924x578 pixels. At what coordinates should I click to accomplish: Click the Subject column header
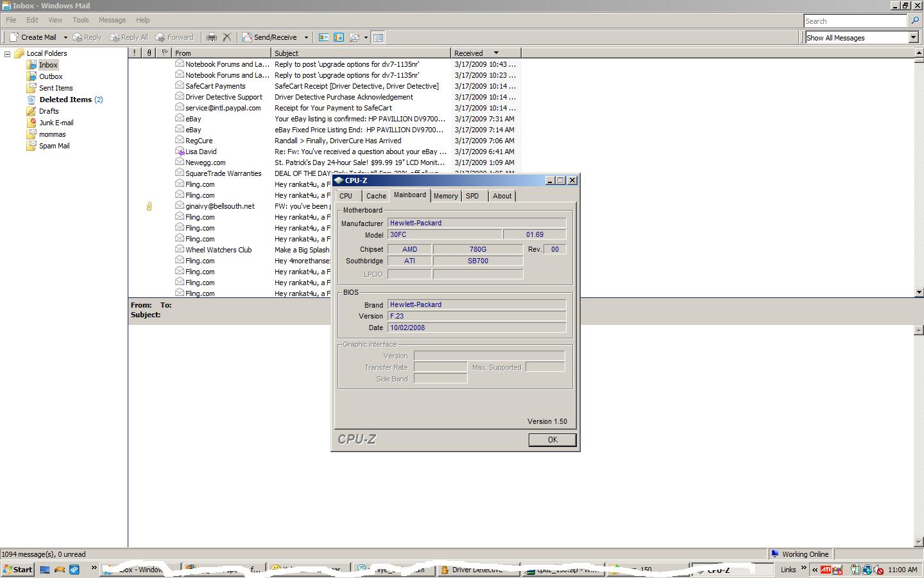click(x=361, y=53)
